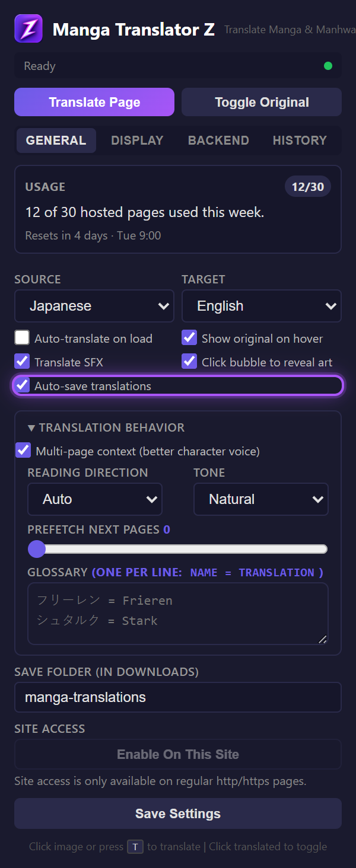This screenshot has height=868, width=356.
Task: Enable Auto-translate on load
Action: point(21,337)
